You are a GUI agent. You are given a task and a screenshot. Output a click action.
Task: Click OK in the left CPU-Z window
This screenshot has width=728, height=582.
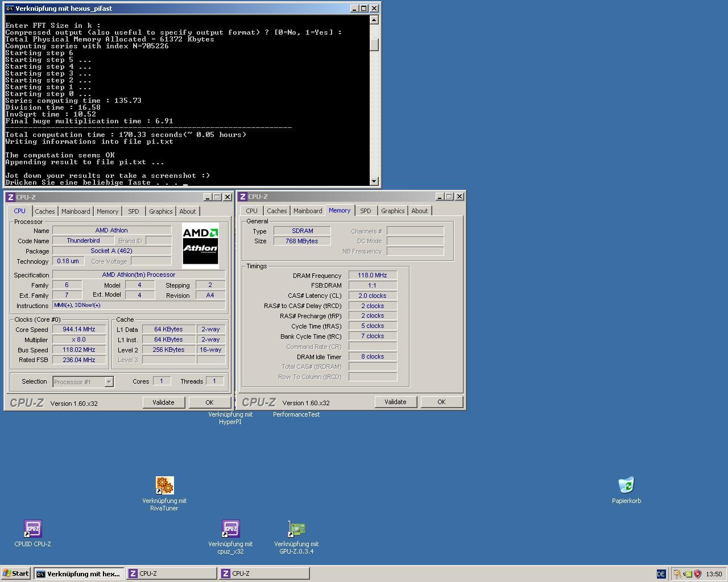pyautogui.click(x=209, y=402)
